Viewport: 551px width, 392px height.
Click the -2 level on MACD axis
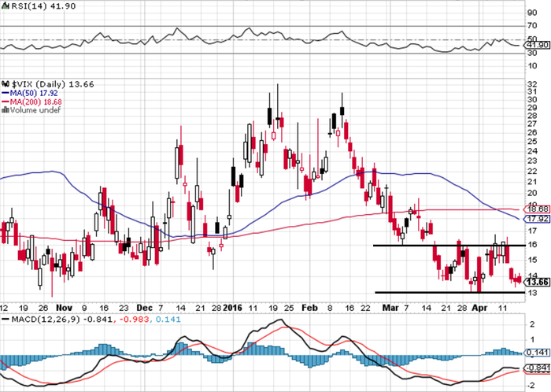point(531,385)
